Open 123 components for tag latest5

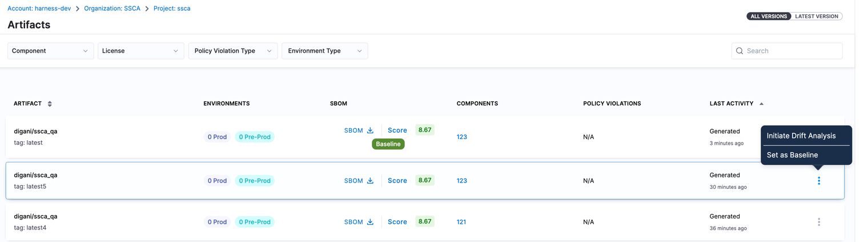[462, 181]
